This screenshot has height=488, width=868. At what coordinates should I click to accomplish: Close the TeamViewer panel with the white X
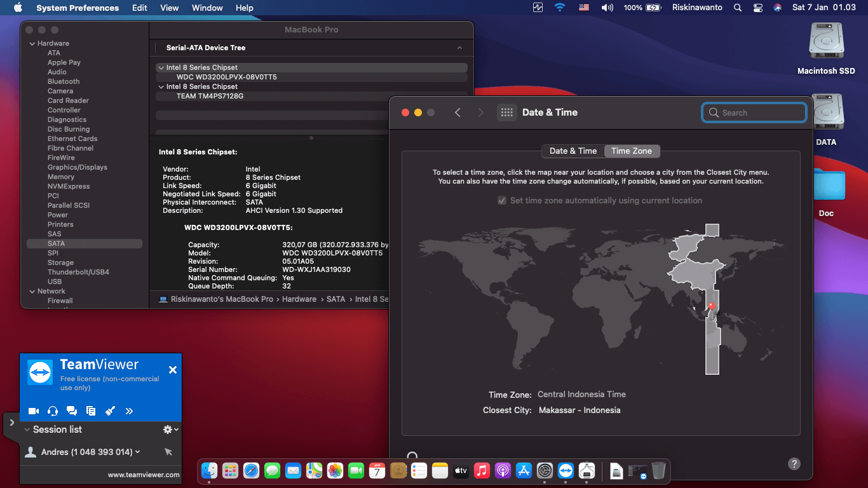click(x=172, y=370)
